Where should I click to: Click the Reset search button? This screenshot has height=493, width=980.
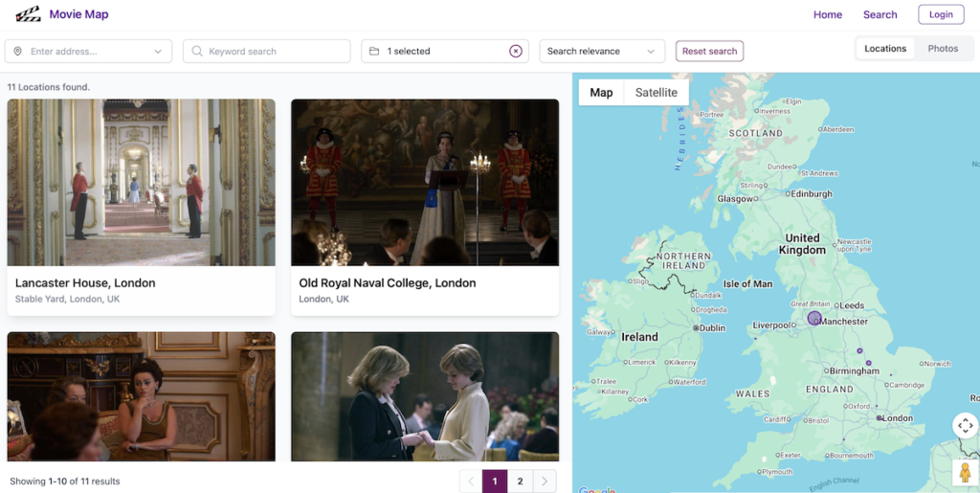point(709,52)
